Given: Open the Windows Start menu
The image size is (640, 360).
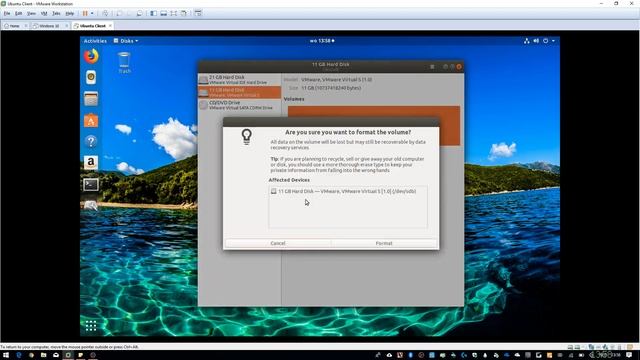Looking at the screenshot, I should 6,355.
